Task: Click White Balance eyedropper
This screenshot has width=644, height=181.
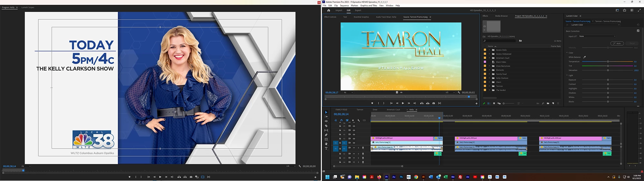Action: pyautogui.click(x=584, y=57)
